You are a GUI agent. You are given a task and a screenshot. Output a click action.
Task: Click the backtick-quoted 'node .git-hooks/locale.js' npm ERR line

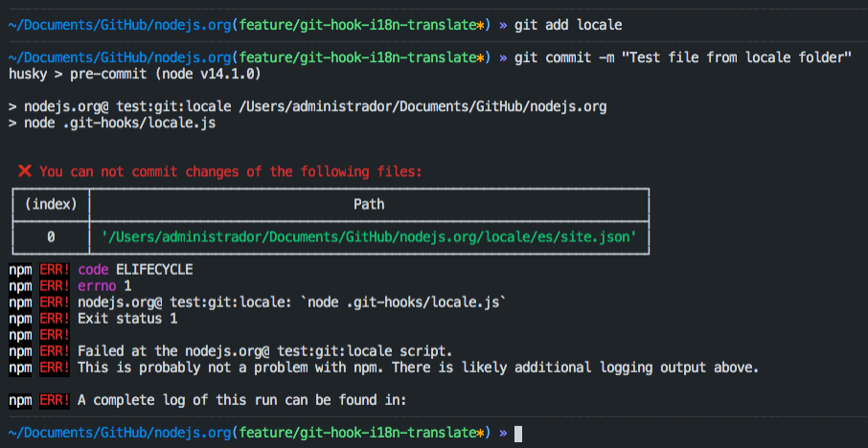click(x=258, y=302)
